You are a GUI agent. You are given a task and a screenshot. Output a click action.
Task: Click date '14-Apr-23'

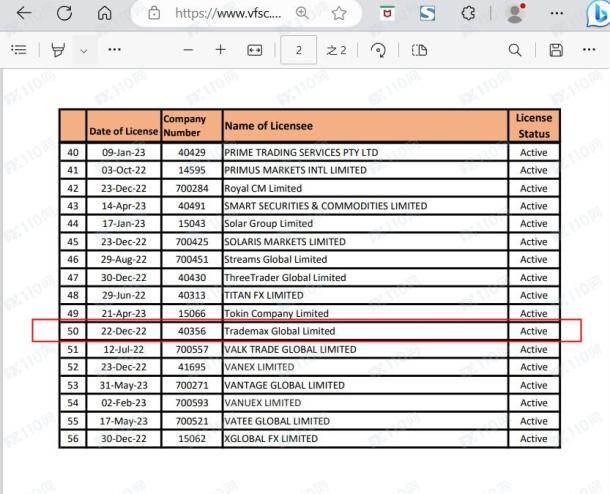pyautogui.click(x=124, y=206)
